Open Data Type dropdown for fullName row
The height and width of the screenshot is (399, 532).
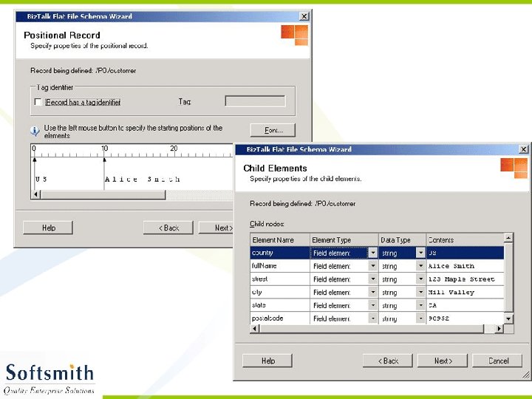click(420, 266)
